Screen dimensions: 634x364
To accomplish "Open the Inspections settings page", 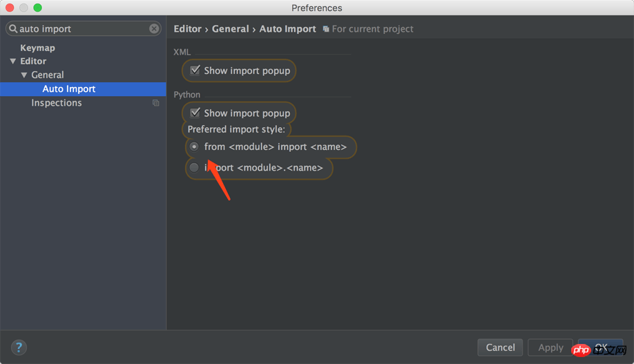I will click(x=56, y=103).
